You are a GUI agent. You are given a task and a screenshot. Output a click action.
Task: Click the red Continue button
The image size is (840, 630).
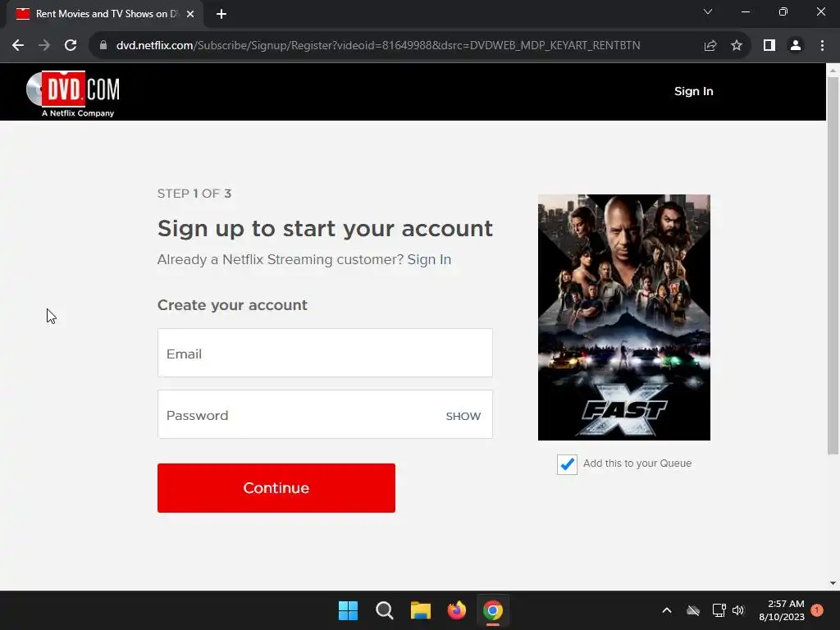276,488
